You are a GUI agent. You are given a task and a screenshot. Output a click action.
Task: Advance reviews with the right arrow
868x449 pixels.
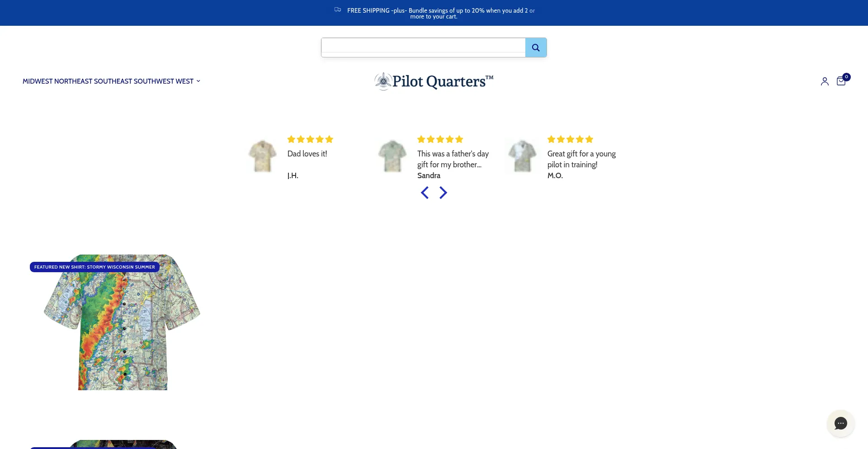click(x=443, y=193)
